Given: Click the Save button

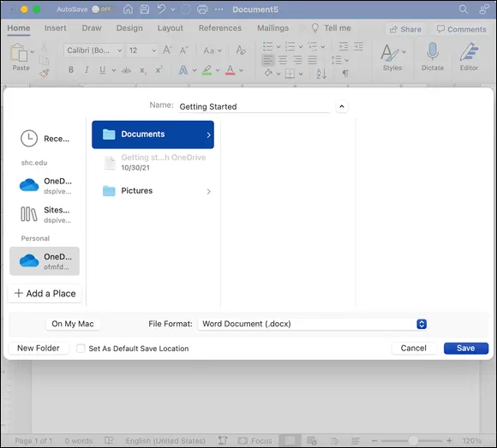Looking at the screenshot, I should click(x=465, y=348).
